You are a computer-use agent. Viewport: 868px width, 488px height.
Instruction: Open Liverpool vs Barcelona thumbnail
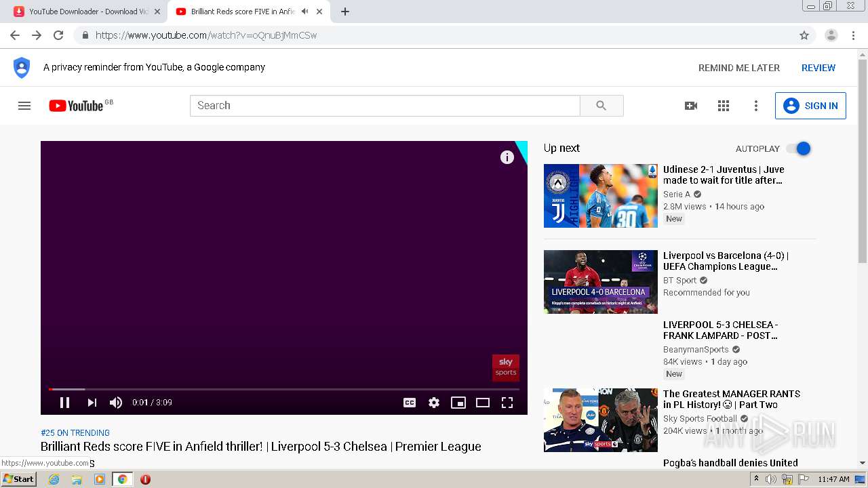(601, 282)
